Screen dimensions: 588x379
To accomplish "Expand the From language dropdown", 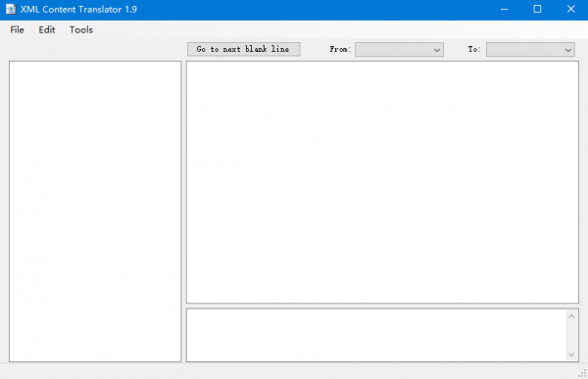I will (400, 50).
